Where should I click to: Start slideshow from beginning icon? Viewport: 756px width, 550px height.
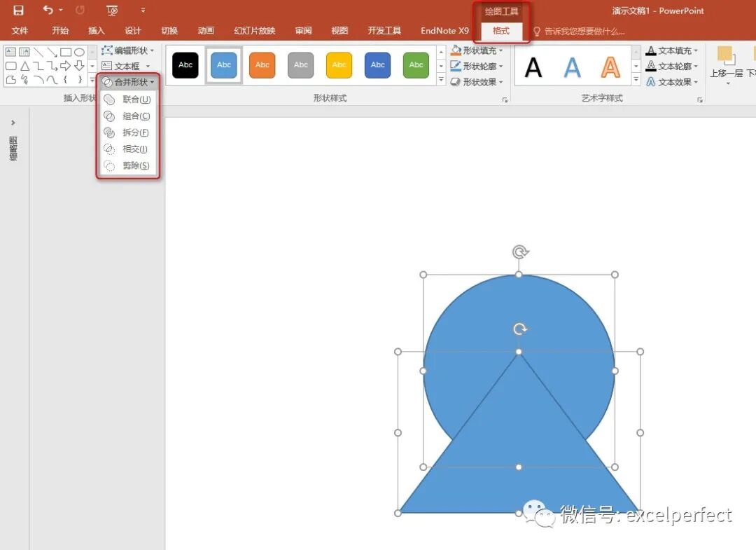pyautogui.click(x=112, y=10)
